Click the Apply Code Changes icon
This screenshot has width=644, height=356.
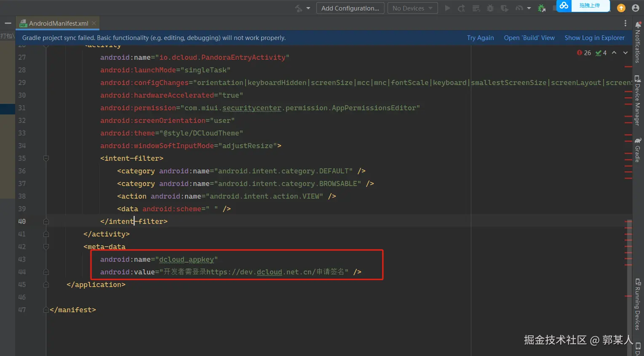tap(476, 8)
